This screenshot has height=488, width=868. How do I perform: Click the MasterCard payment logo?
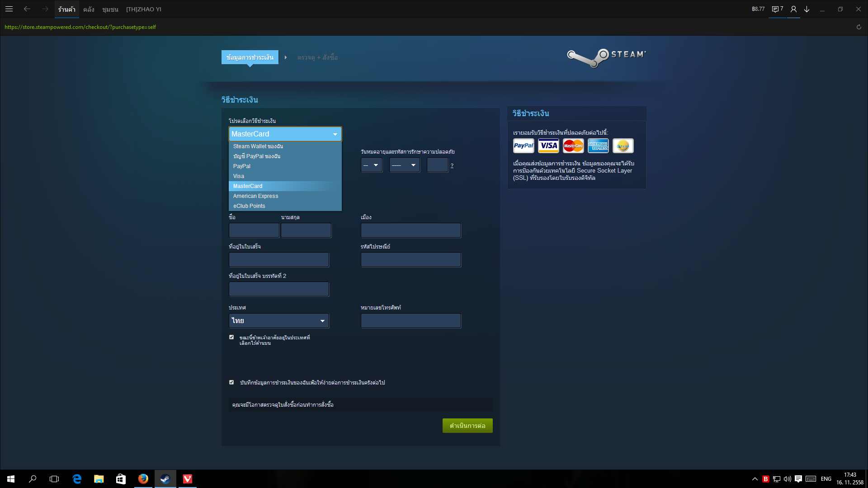[x=573, y=145]
